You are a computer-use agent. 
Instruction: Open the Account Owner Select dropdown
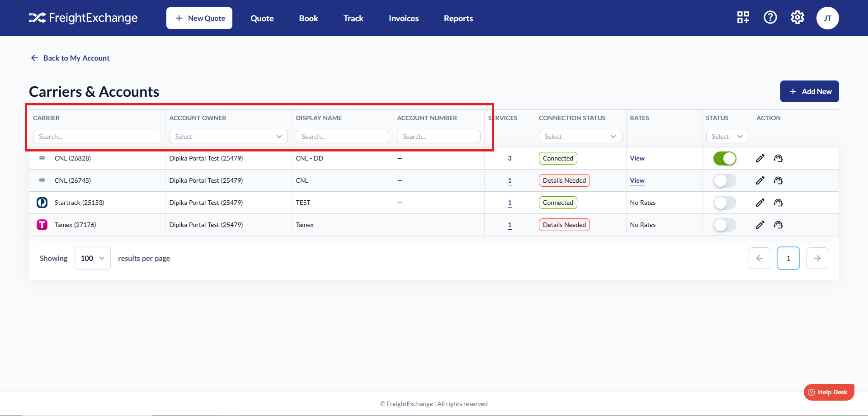[228, 137]
